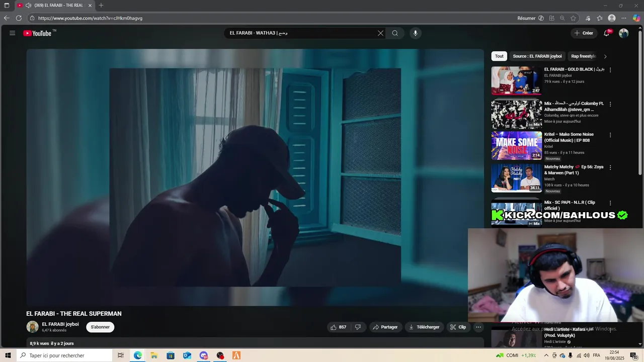Open the EL FARABI - GOLD BLACK thumbnail
The image size is (644, 362).
(516, 80)
